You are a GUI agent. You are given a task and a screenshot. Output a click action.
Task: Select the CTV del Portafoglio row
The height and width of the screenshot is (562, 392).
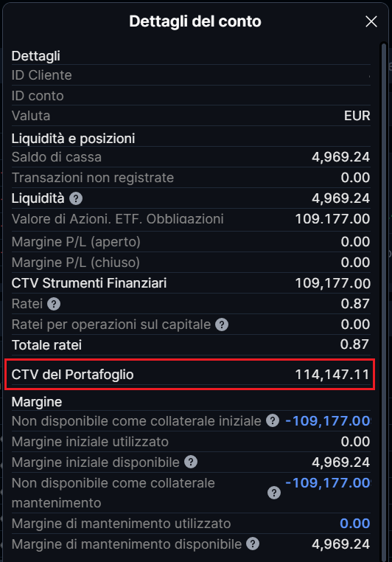pyautogui.click(x=191, y=375)
